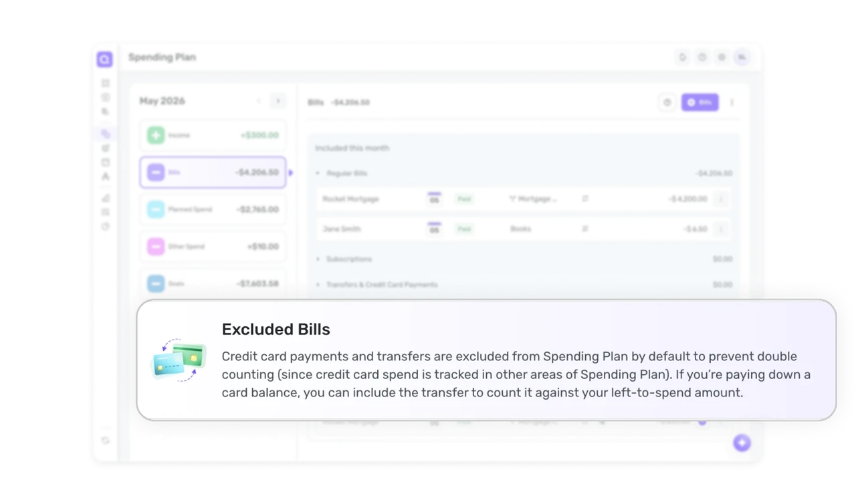The height and width of the screenshot is (504, 856).
Task: Open the BL user avatar menu
Action: point(742,57)
